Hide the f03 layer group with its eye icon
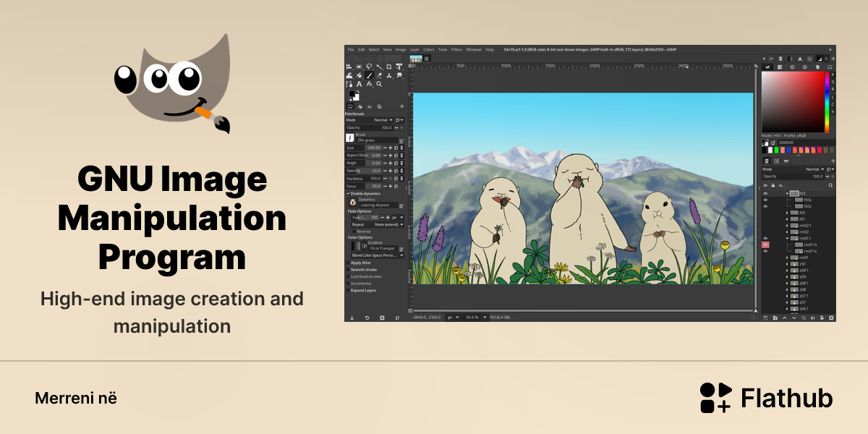The height and width of the screenshot is (434, 868). 765,194
